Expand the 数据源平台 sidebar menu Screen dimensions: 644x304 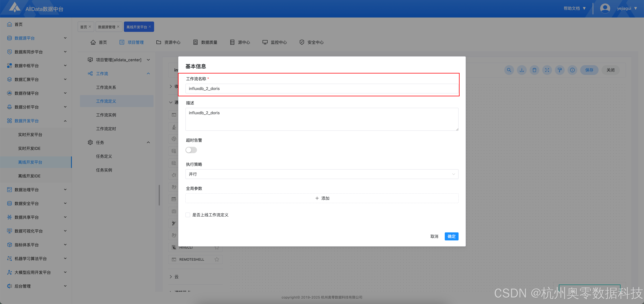pyautogui.click(x=65, y=38)
